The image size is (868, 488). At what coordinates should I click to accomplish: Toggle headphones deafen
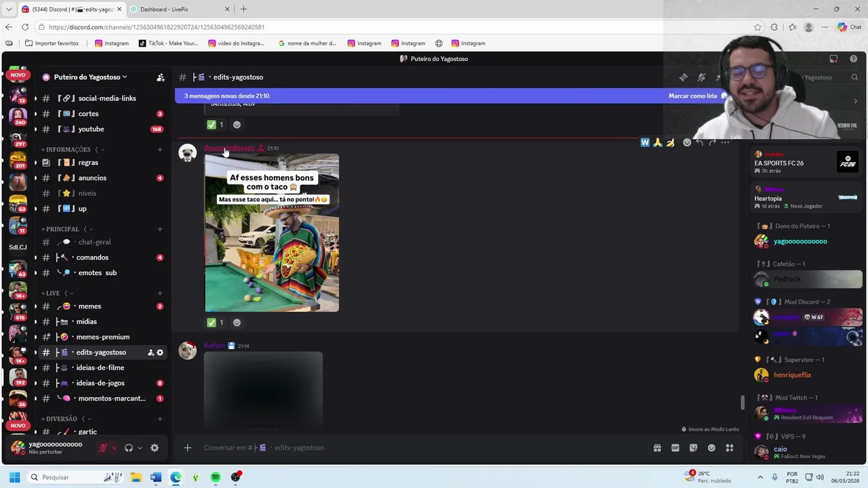(129, 448)
